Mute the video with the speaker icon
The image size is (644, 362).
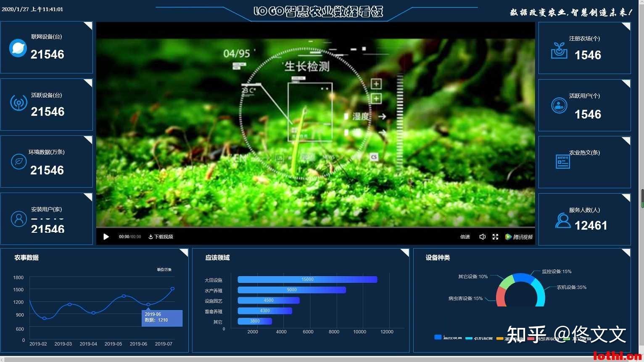tap(482, 237)
